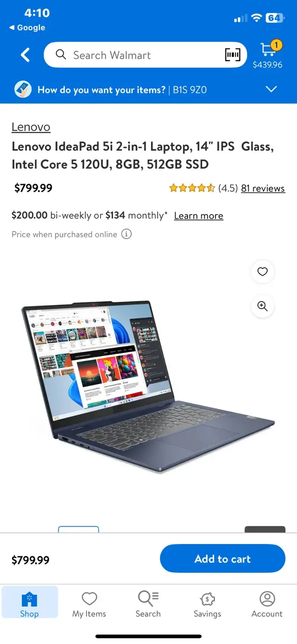Viewport: 297px width, 644px height.
Task: Tap the info icon beside price note
Action: [126, 234]
